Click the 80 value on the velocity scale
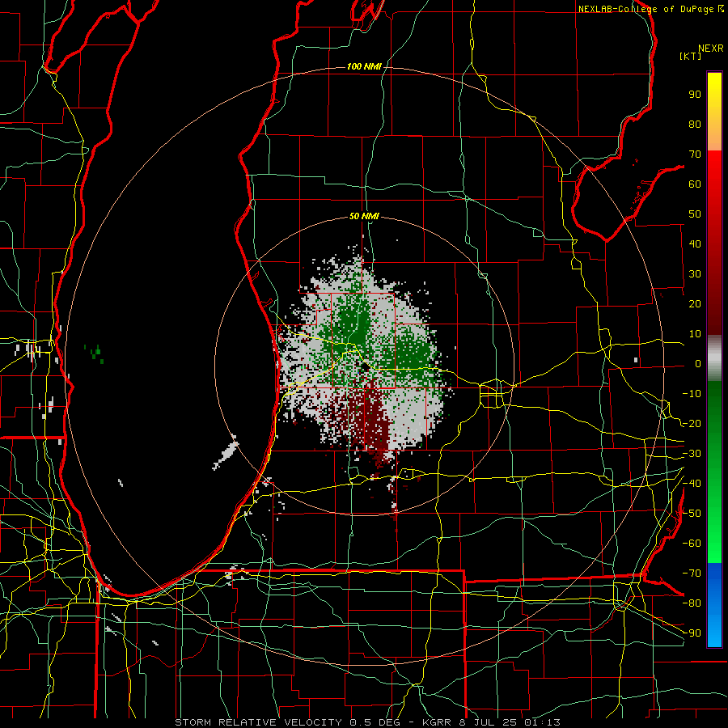This screenshot has width=728, height=728. point(695,125)
